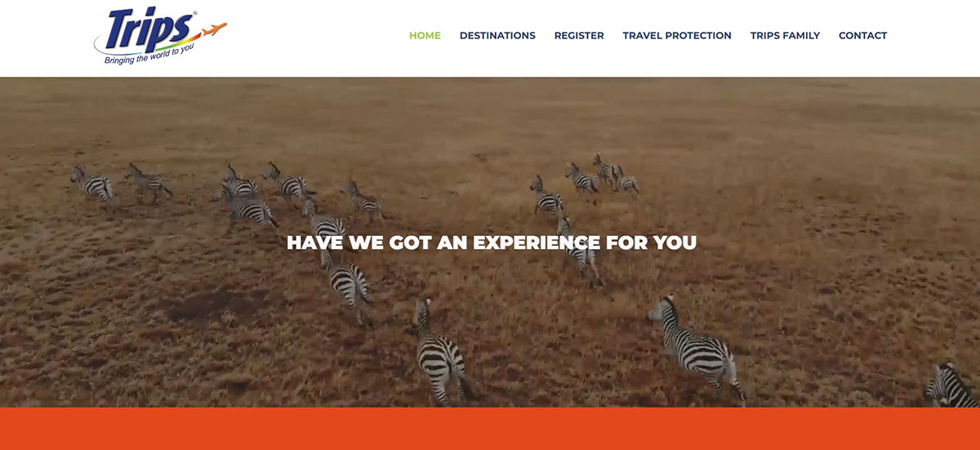Click the word EXPERIENCE in hero heading
The height and width of the screenshot is (450, 980).
point(537,243)
